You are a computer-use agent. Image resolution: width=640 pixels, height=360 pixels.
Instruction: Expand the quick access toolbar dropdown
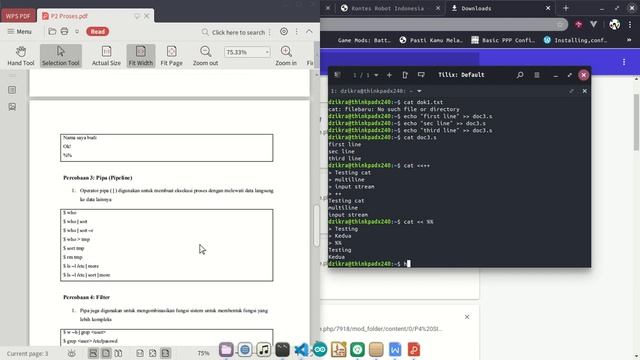[x=77, y=31]
